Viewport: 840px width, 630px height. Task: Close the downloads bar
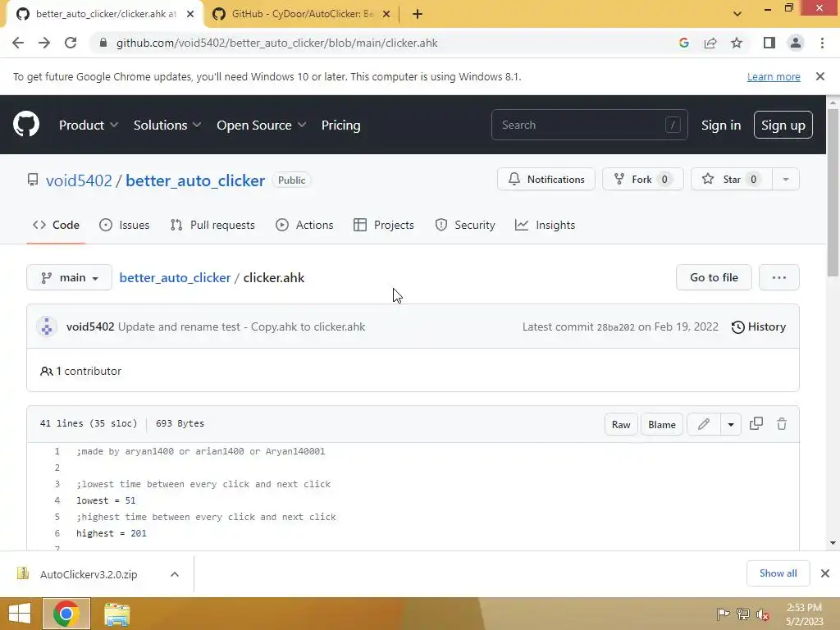click(x=825, y=573)
